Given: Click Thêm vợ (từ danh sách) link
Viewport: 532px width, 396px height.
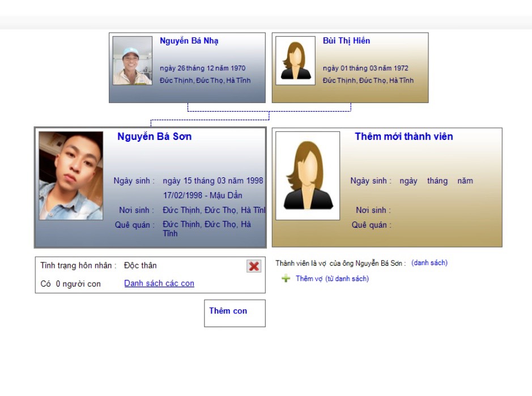Looking at the screenshot, I should click(x=332, y=279).
